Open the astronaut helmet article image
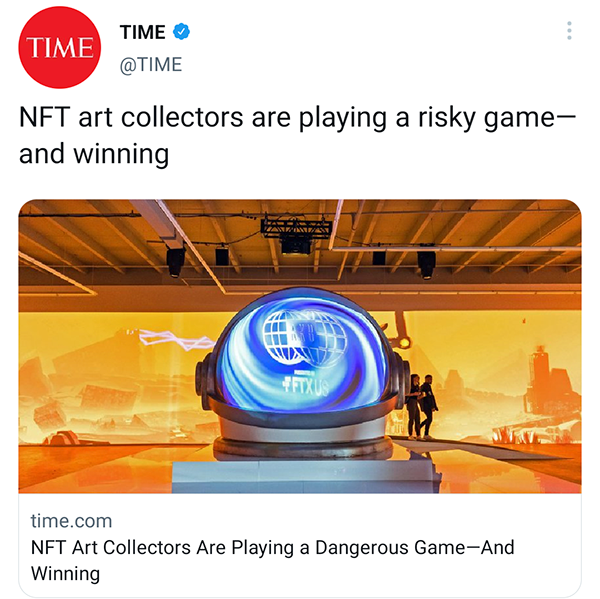 point(300,346)
